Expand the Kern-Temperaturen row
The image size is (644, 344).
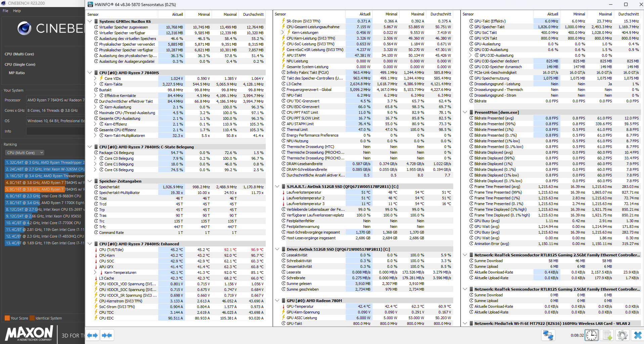pyautogui.click(x=95, y=273)
